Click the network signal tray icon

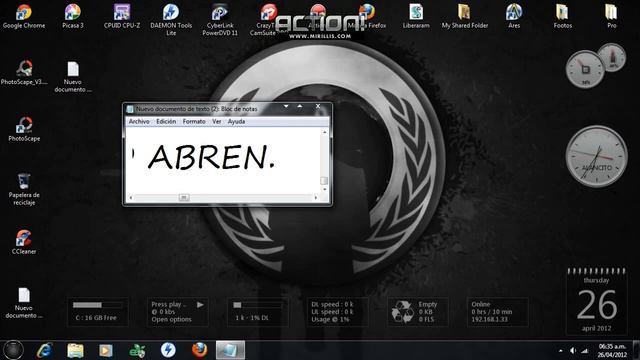tap(585, 350)
